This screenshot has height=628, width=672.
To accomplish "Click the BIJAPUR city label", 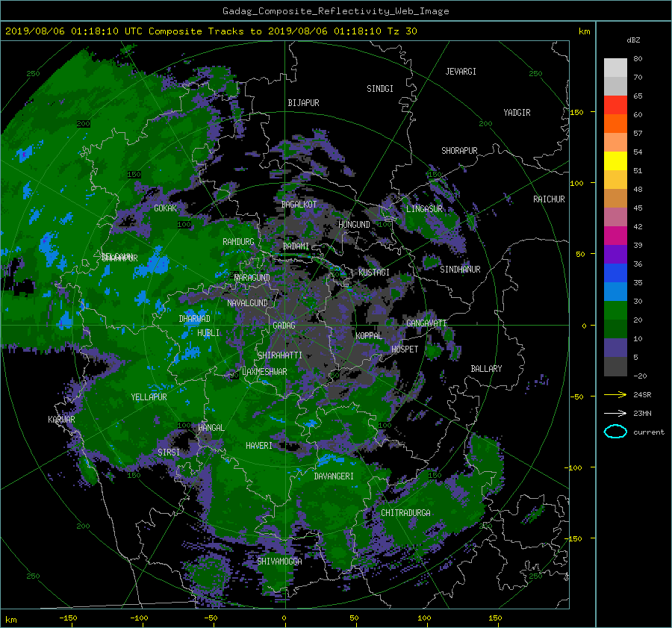I will [303, 103].
